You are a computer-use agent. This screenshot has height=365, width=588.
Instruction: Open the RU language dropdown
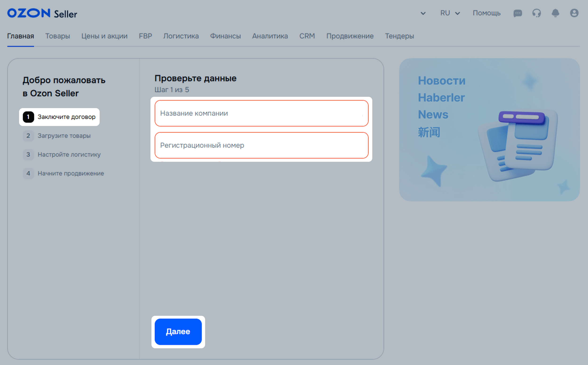click(x=450, y=13)
